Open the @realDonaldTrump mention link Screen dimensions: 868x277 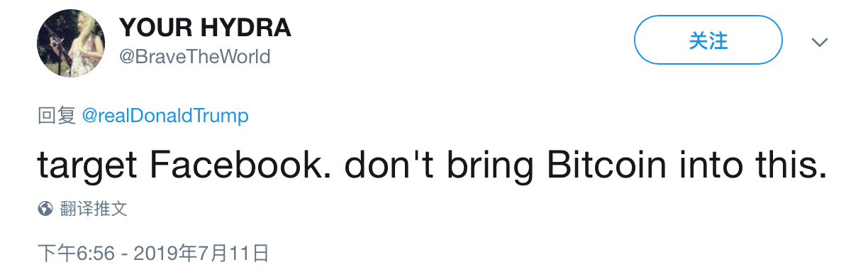[165, 116]
